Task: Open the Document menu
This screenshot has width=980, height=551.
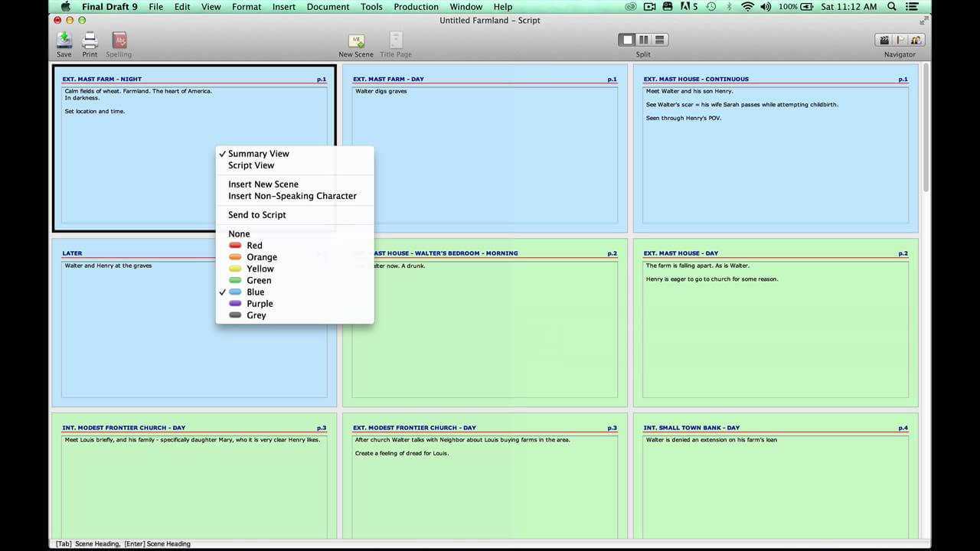Action: (328, 7)
